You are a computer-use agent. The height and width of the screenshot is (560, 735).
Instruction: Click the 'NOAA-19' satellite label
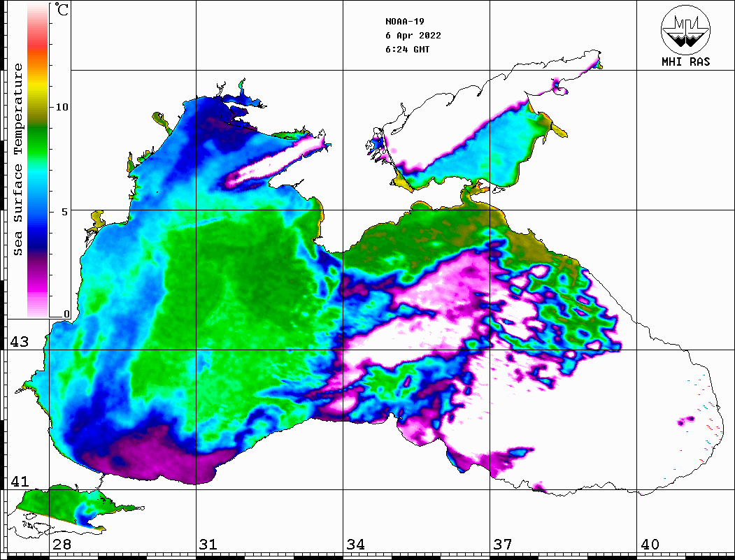click(x=404, y=22)
